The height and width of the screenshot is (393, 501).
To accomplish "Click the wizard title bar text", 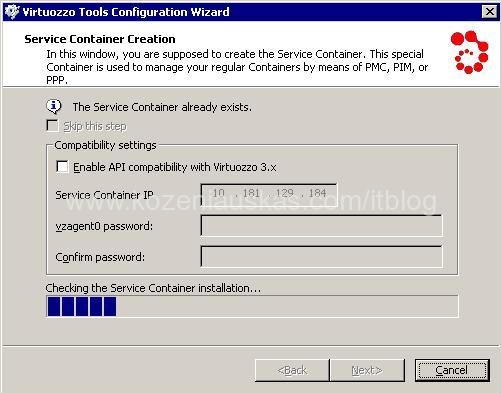I will pyautogui.click(x=126, y=12).
